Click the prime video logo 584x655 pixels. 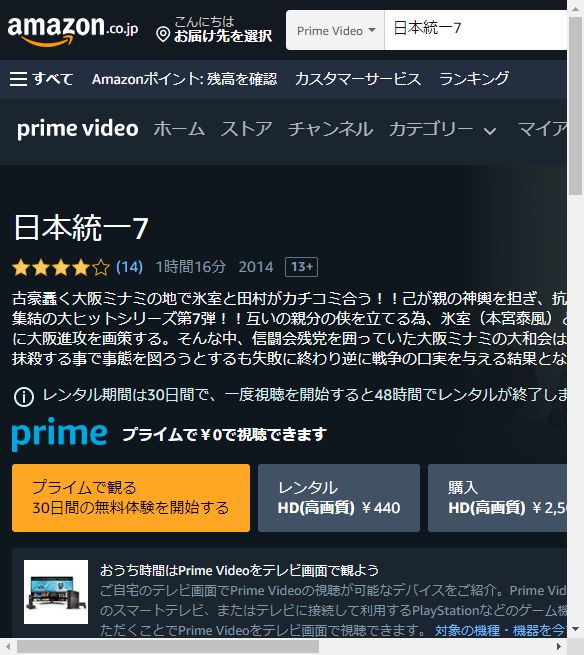tap(78, 129)
